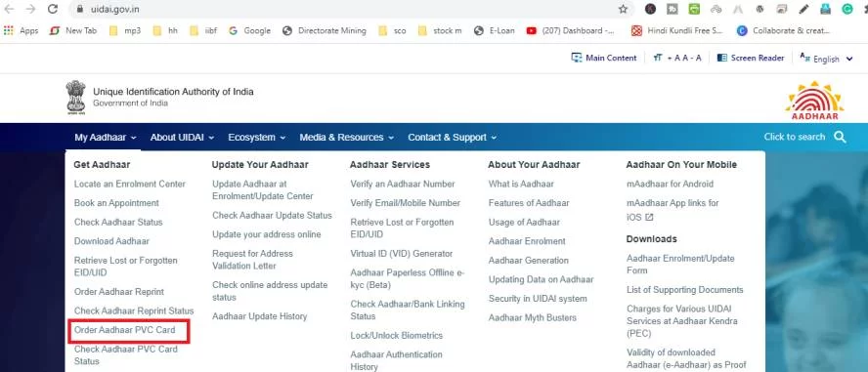Open Verify Email/Mobile Number
Screen dimensions: 868x372
tap(406, 203)
